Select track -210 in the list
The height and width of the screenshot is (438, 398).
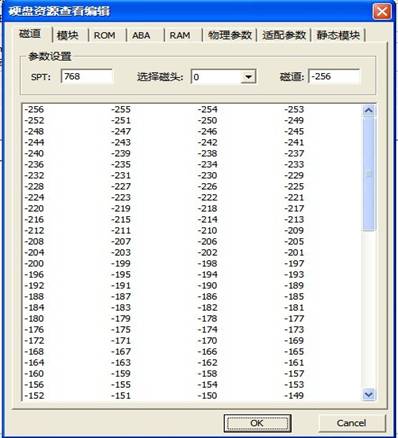[x=207, y=230]
